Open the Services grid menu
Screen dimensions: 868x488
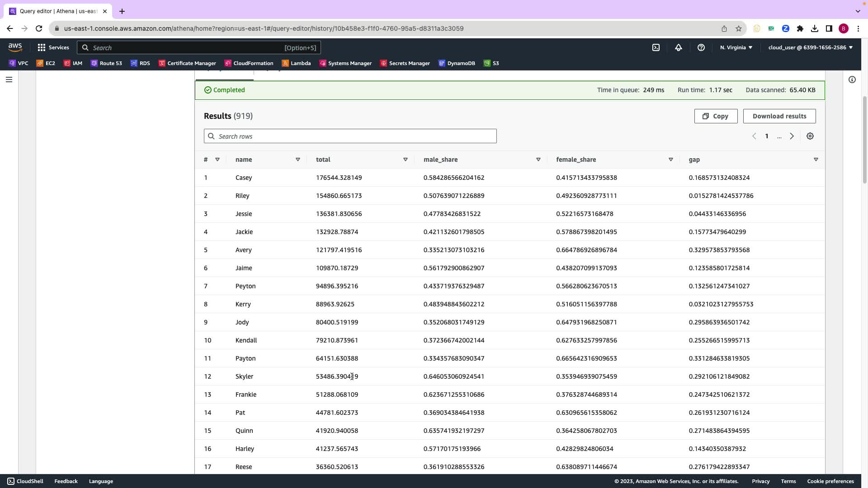click(x=53, y=47)
